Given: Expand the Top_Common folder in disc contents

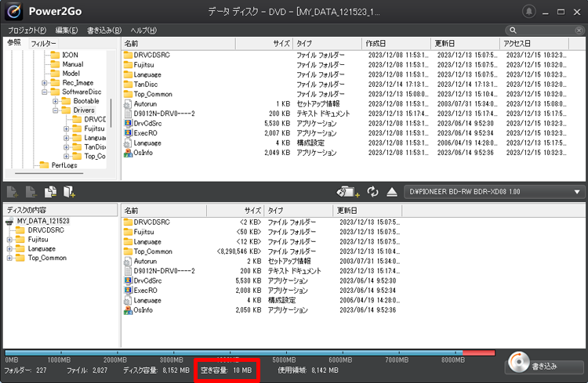Looking at the screenshot, I should [10, 258].
